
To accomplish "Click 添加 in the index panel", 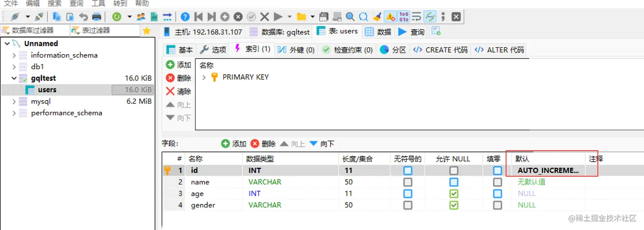I will pos(178,65).
